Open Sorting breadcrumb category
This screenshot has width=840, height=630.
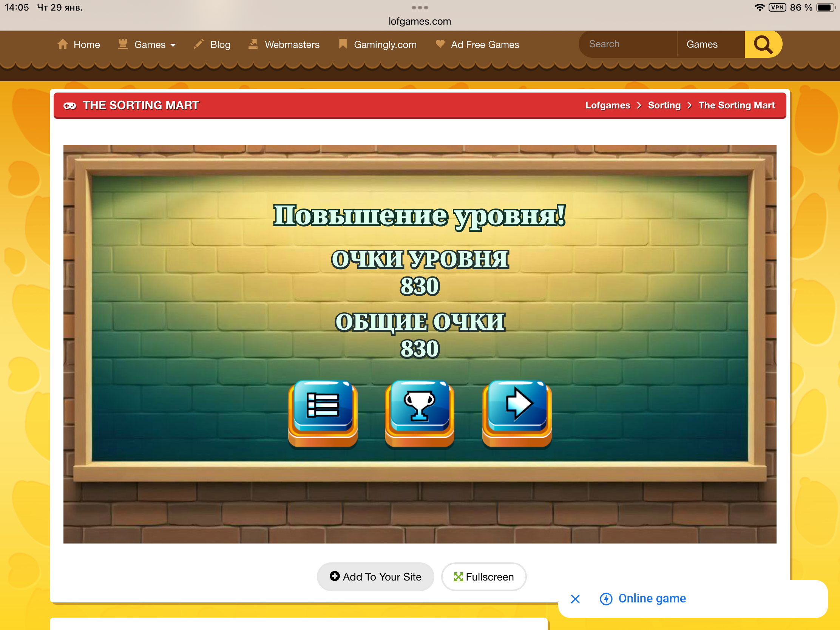664,105
